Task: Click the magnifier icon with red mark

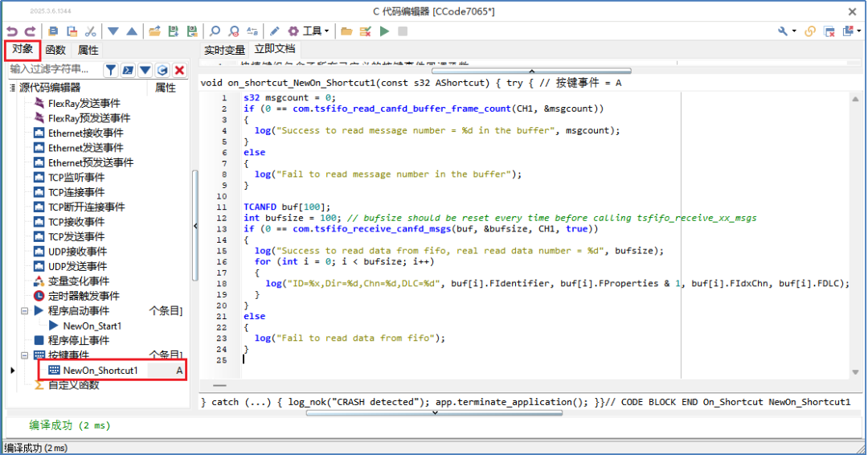Action: point(234,31)
